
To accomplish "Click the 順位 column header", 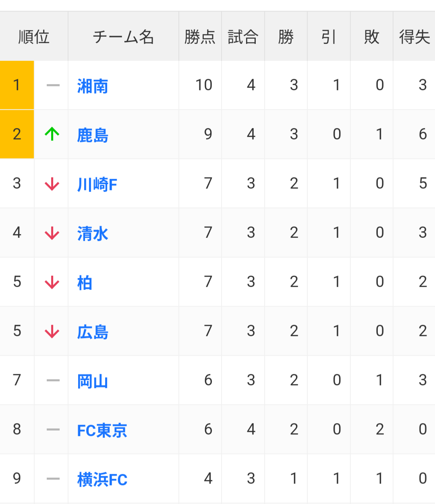I will (34, 37).
